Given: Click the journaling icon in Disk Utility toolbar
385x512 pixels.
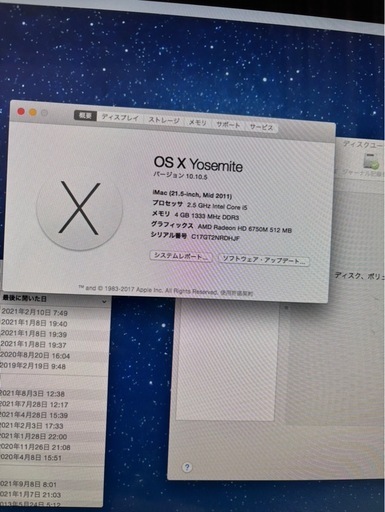Looking at the screenshot, I should coord(371,161).
